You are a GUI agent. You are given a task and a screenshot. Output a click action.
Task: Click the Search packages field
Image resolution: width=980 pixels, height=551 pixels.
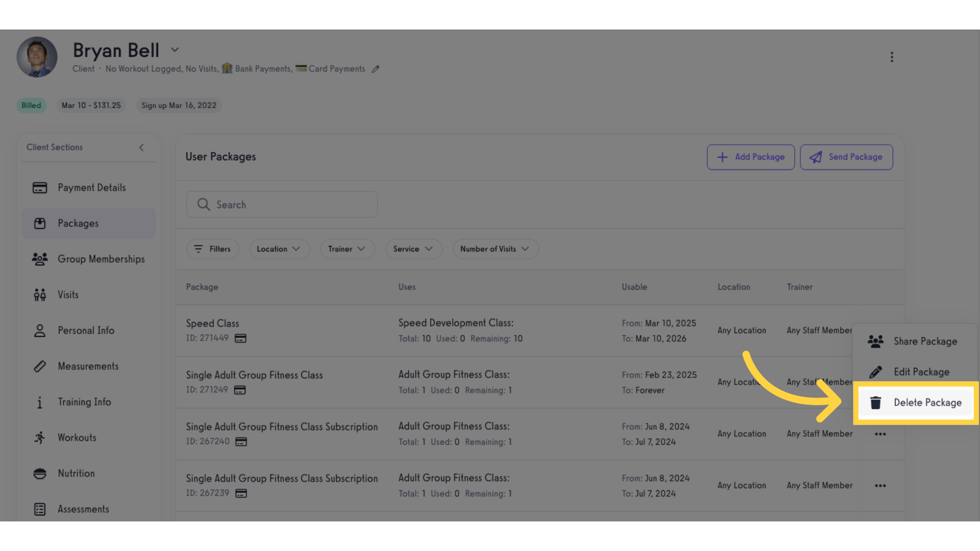pos(282,205)
